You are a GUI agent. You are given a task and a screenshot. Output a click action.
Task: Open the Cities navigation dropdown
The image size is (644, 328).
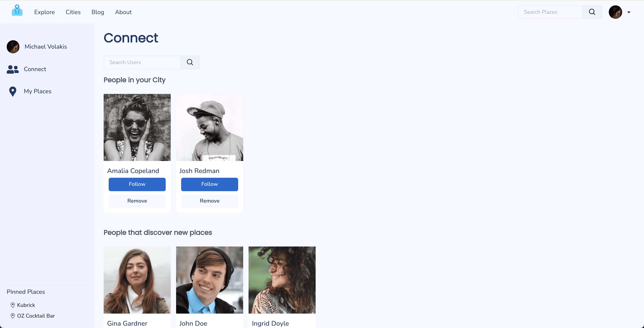click(x=73, y=12)
